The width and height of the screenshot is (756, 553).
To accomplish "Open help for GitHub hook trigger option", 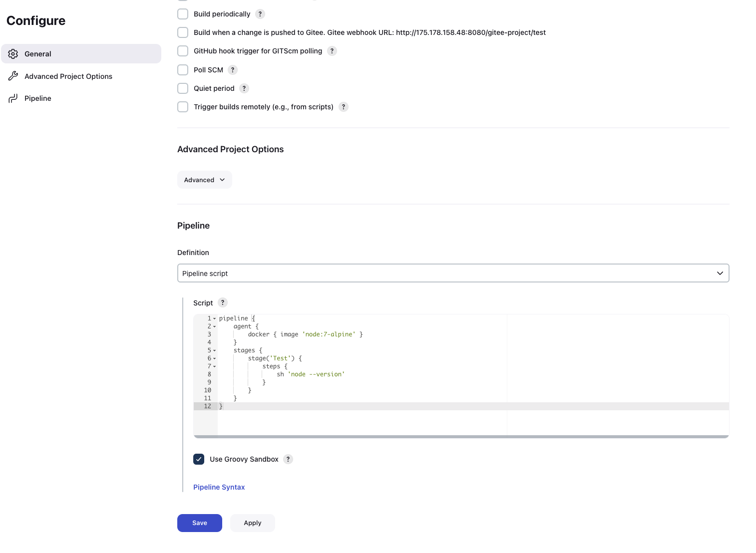I will (332, 51).
